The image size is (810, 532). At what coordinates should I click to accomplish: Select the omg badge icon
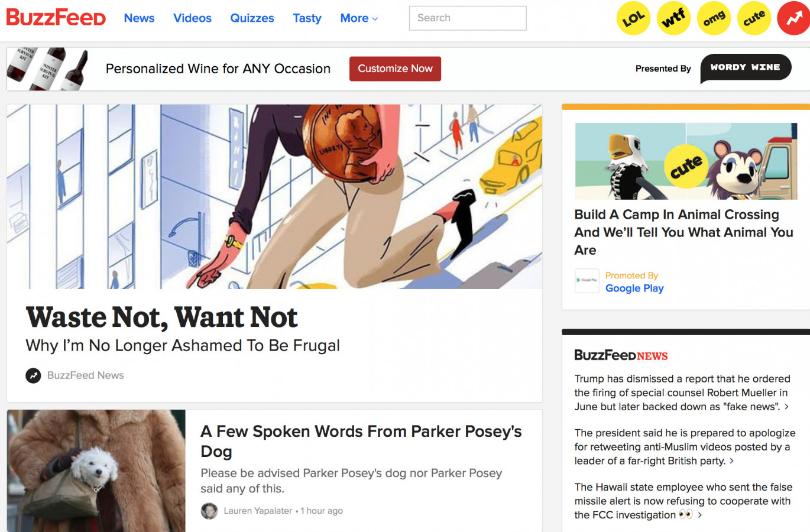point(714,18)
